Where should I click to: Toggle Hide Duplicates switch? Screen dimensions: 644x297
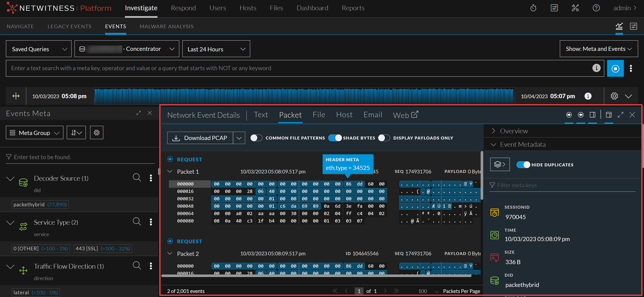click(x=523, y=165)
